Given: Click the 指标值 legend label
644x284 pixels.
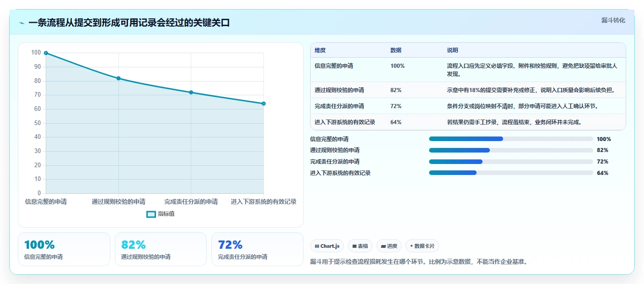Looking at the screenshot, I should pyautogui.click(x=166, y=214).
